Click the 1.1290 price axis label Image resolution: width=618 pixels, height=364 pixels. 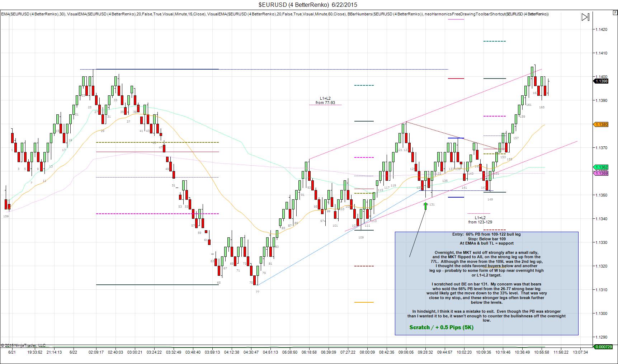point(601,337)
